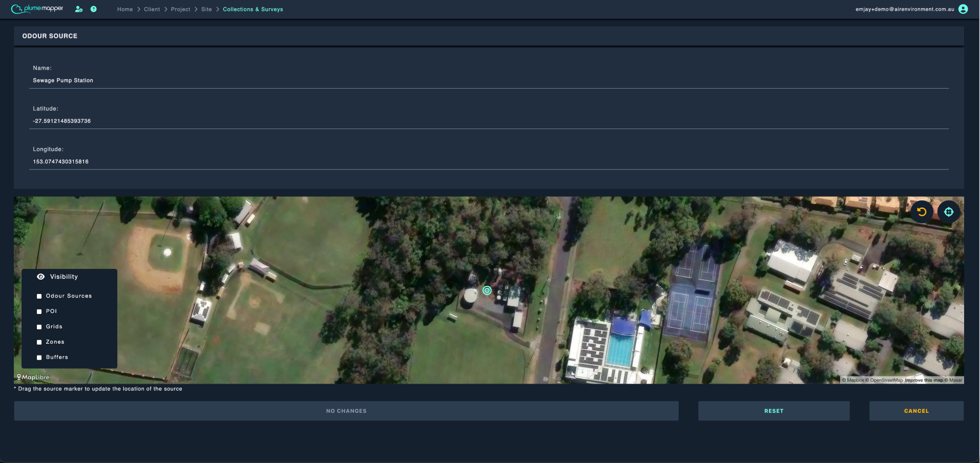This screenshot has height=463, width=980.
Task: Click the Cancel button
Action: pyautogui.click(x=916, y=411)
